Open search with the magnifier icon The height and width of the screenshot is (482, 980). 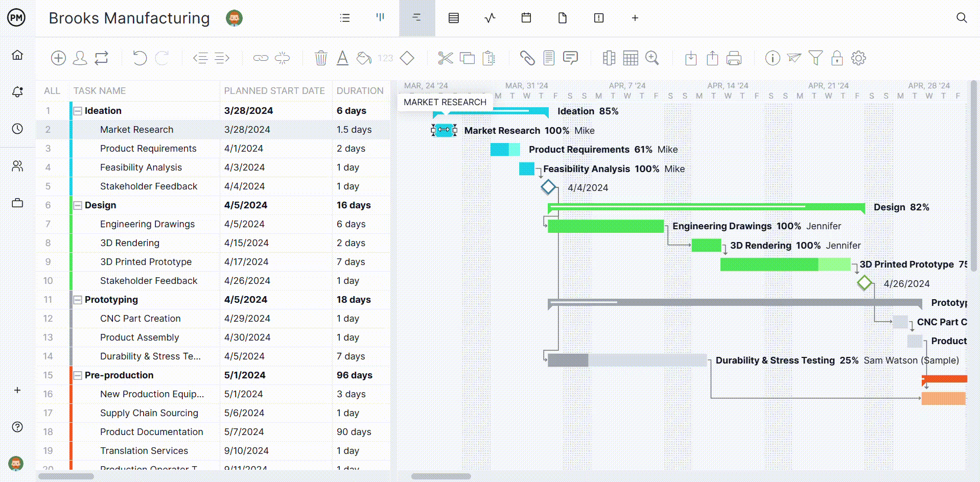point(962,18)
